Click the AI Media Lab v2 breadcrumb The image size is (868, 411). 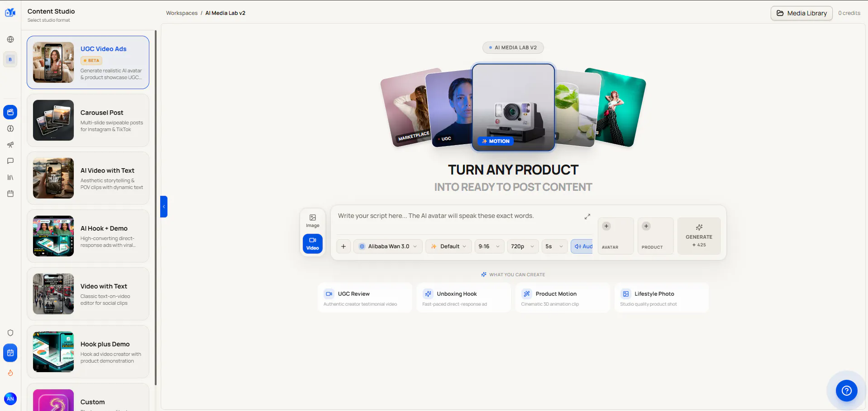point(225,13)
